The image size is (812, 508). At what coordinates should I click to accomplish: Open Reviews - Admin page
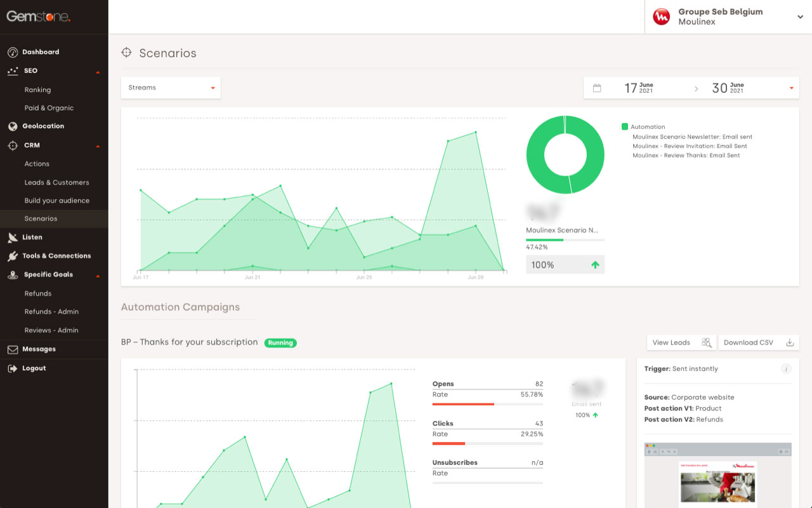point(51,330)
